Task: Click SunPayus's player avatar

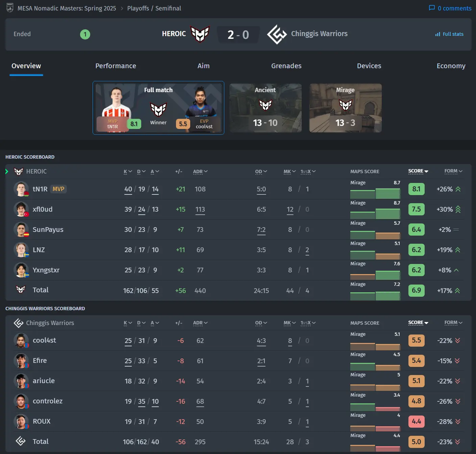Action: click(x=21, y=230)
